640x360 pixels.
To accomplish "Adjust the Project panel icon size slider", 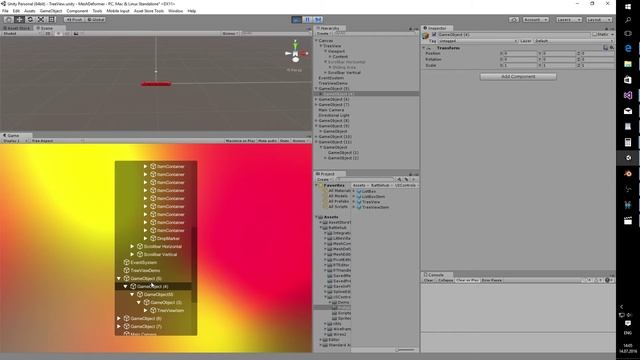I will (x=405, y=350).
